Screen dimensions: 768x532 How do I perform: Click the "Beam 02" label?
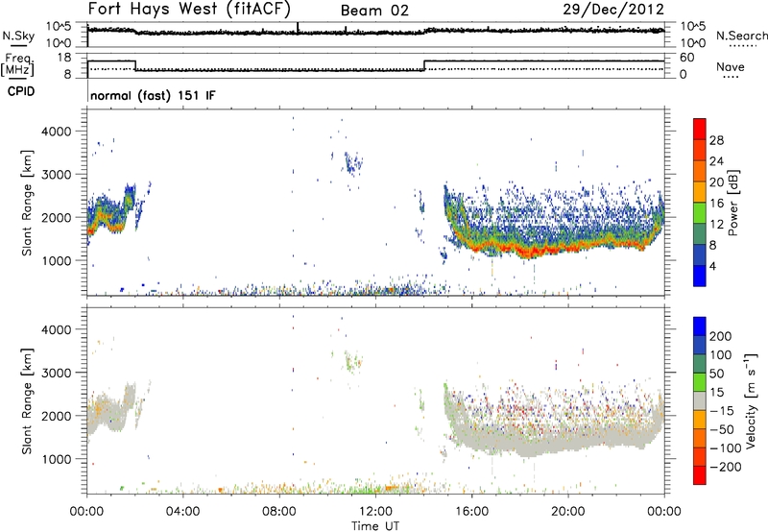(x=374, y=11)
